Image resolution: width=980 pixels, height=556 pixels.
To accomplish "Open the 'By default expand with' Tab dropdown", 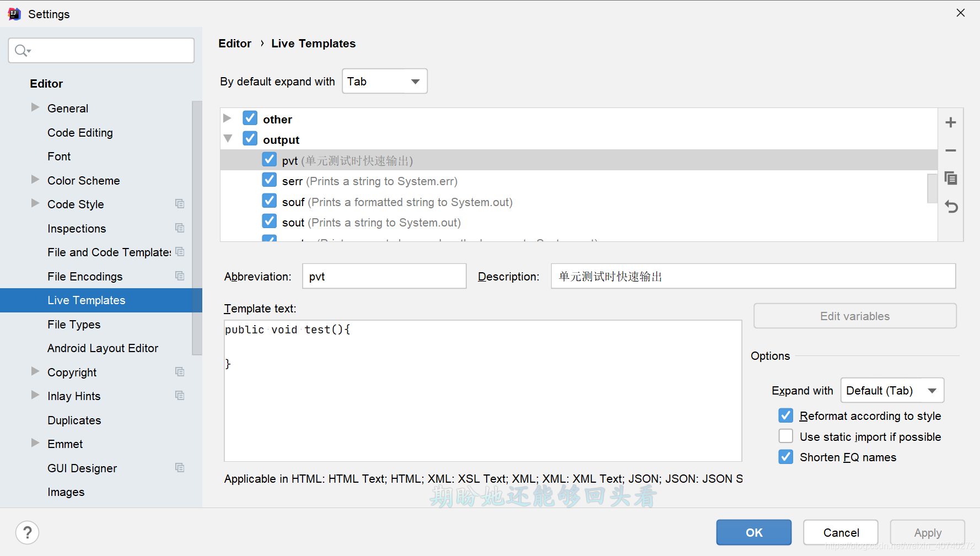I will click(385, 82).
